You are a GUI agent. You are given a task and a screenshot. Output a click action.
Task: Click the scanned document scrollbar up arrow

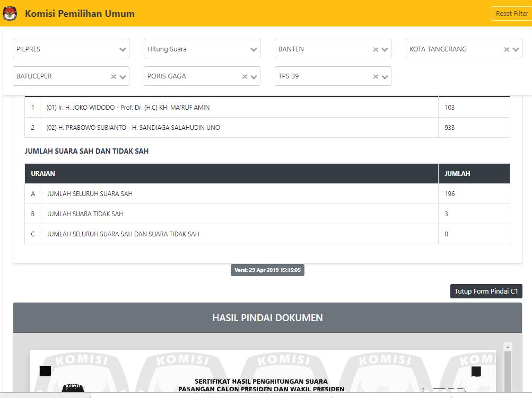click(x=508, y=347)
